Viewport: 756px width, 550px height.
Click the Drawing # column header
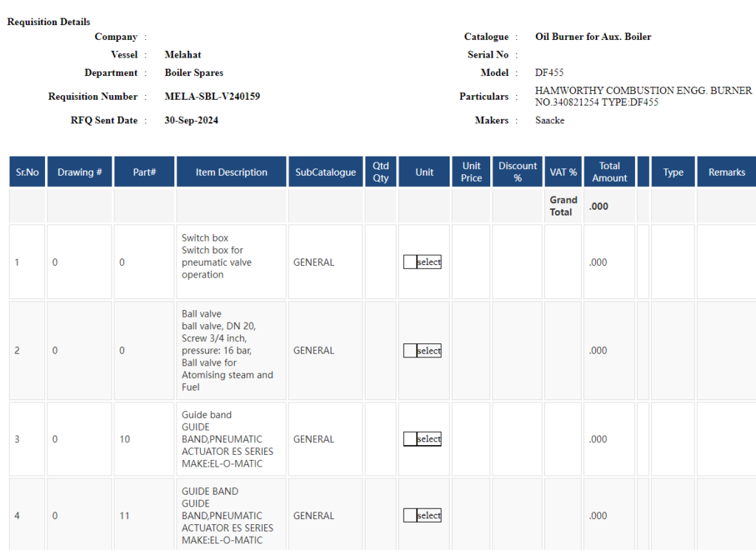79,172
